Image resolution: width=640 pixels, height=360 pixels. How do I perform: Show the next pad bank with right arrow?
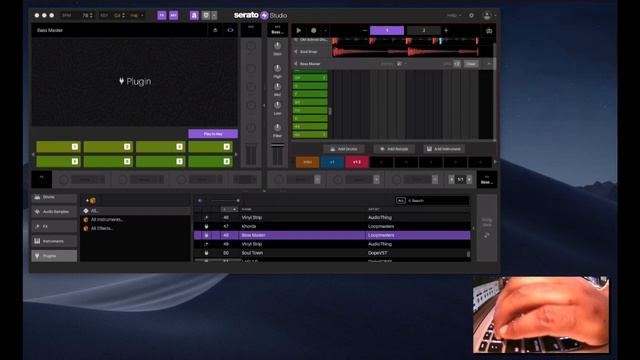[x=236, y=154]
